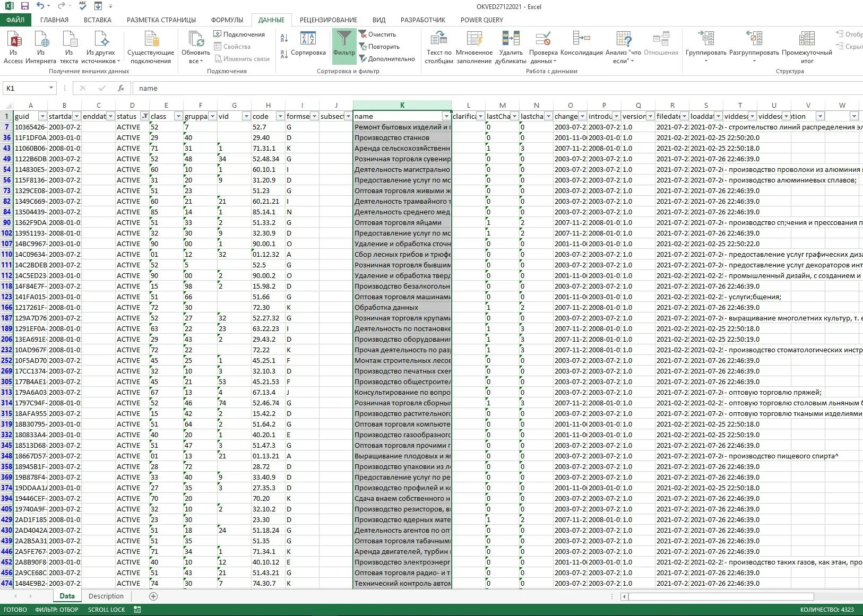Open the What-if analysis menu
Viewport: 863px width, 616px height.
point(623,47)
